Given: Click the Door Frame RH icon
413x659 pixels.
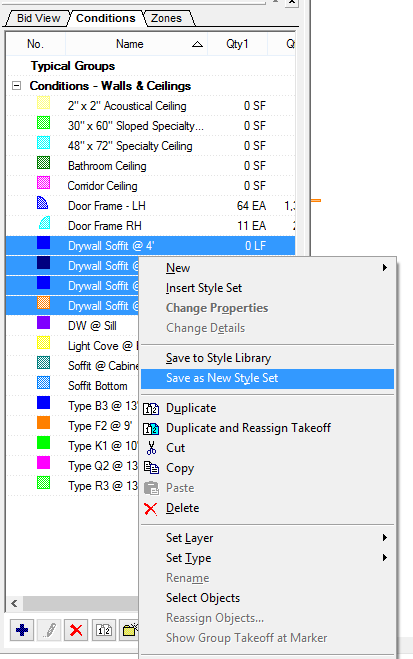Looking at the screenshot, I should pyautogui.click(x=45, y=223).
